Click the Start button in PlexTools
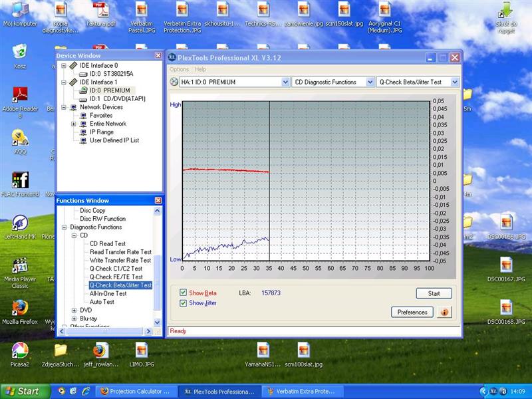Screen dimensions: 532x399 point(434,293)
